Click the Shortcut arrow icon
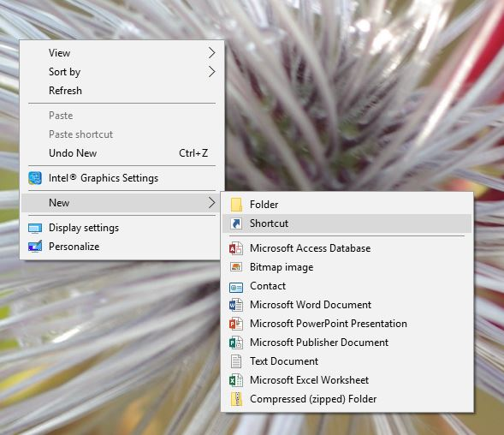Viewport: 504px width, 435px height. point(236,223)
